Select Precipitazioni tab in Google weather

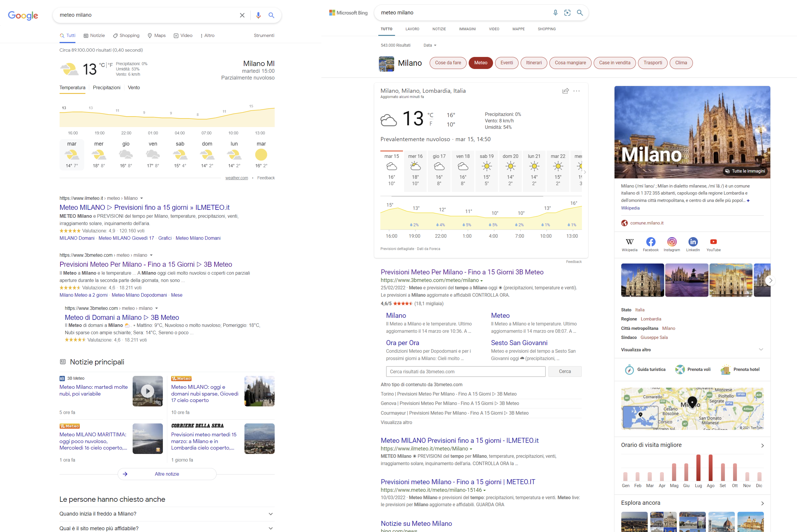coord(107,87)
